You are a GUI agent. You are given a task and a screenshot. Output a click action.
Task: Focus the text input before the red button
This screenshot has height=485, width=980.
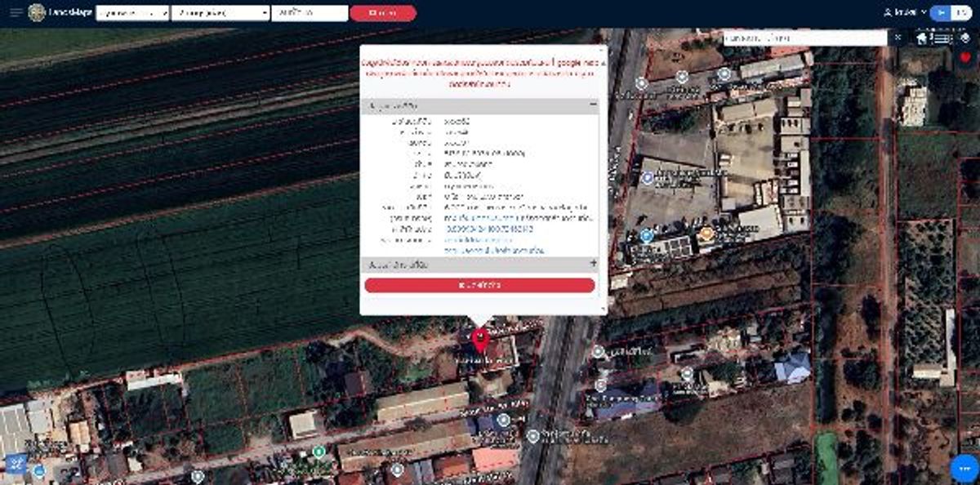point(310,13)
